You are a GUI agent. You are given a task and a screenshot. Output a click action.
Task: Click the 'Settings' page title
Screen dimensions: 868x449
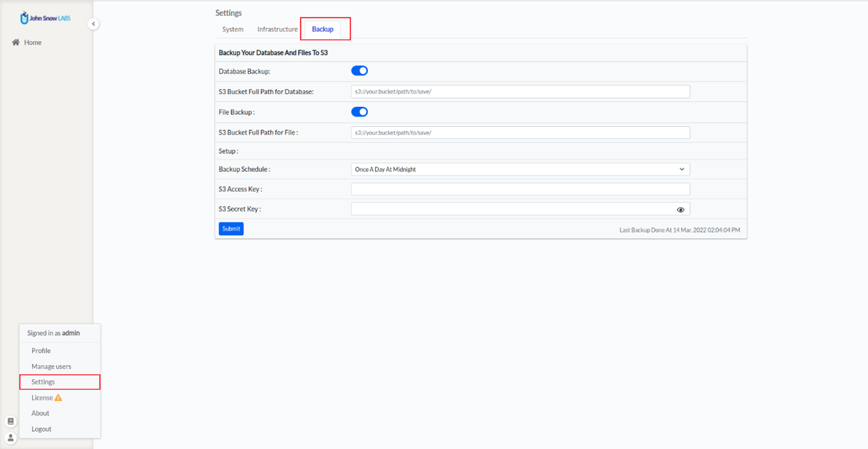[228, 13]
